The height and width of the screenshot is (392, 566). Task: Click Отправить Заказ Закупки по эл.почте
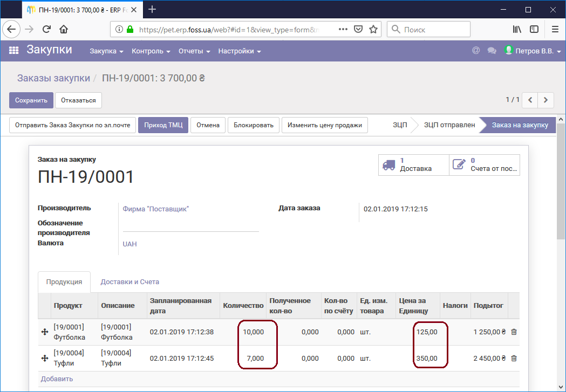(72, 125)
